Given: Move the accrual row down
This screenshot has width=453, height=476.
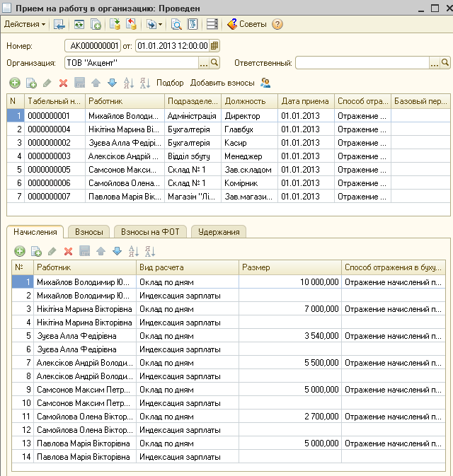Looking at the screenshot, I should tap(117, 251).
